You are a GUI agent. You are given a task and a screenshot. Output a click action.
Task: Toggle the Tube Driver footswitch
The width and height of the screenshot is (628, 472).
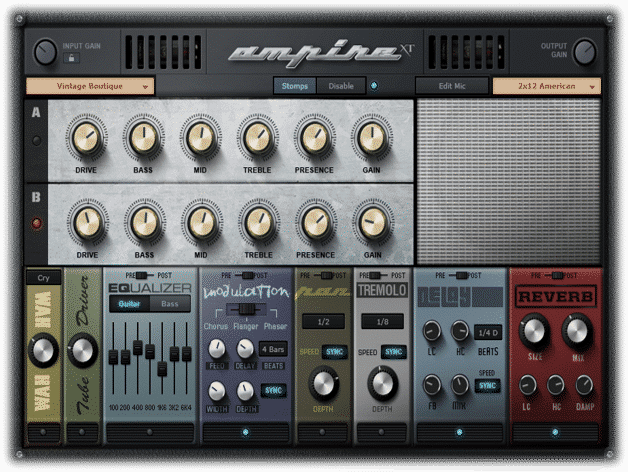pos(82,433)
